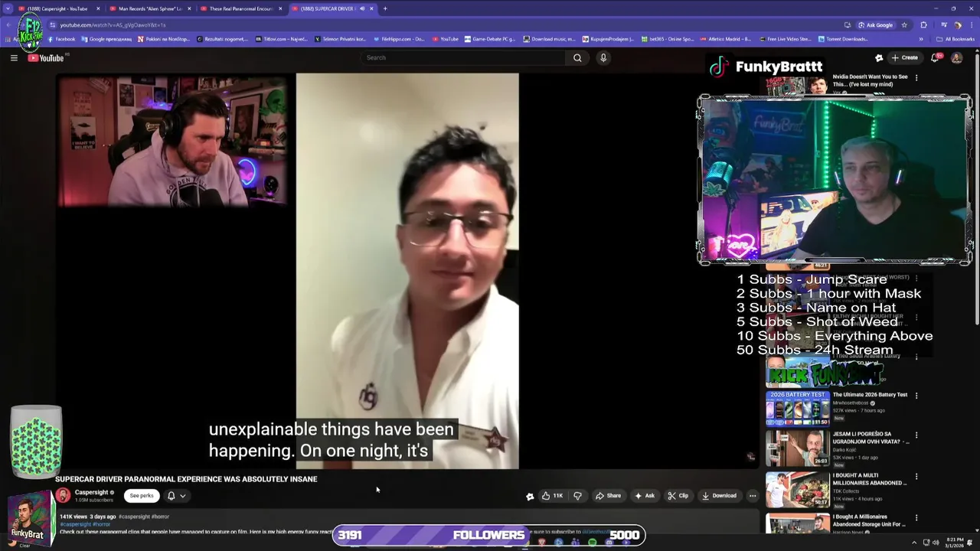
Task: Dislike the video
Action: 577,496
